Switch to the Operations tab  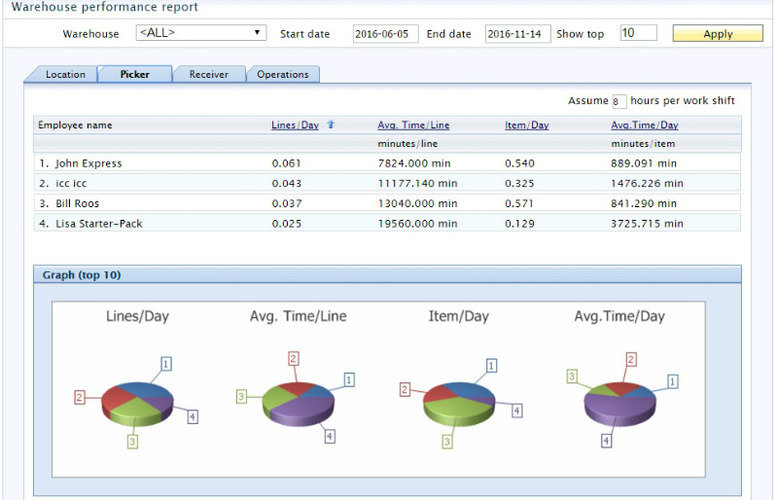pos(283,74)
